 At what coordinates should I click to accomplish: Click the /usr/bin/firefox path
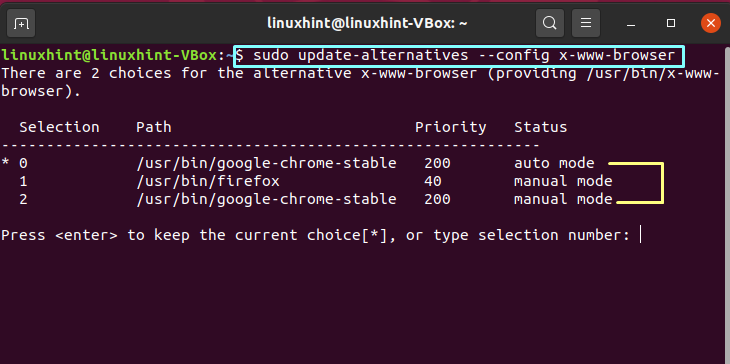[x=208, y=181]
